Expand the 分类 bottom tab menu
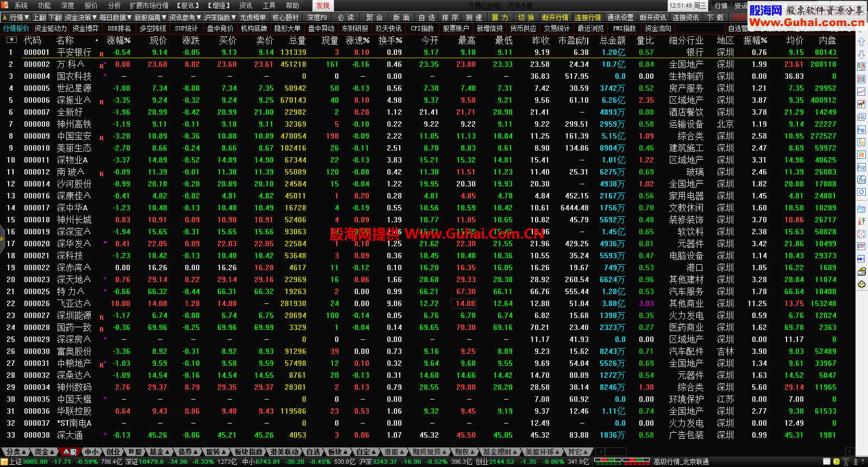The width and height of the screenshot is (868, 467). click(16, 452)
